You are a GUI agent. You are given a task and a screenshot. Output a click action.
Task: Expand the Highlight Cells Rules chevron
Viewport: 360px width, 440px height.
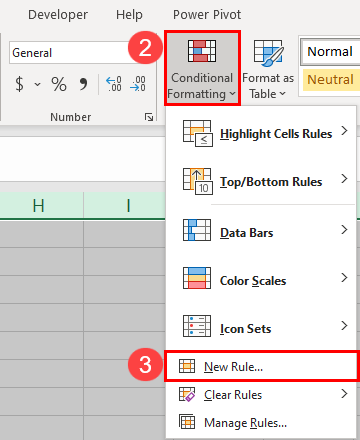tap(345, 131)
